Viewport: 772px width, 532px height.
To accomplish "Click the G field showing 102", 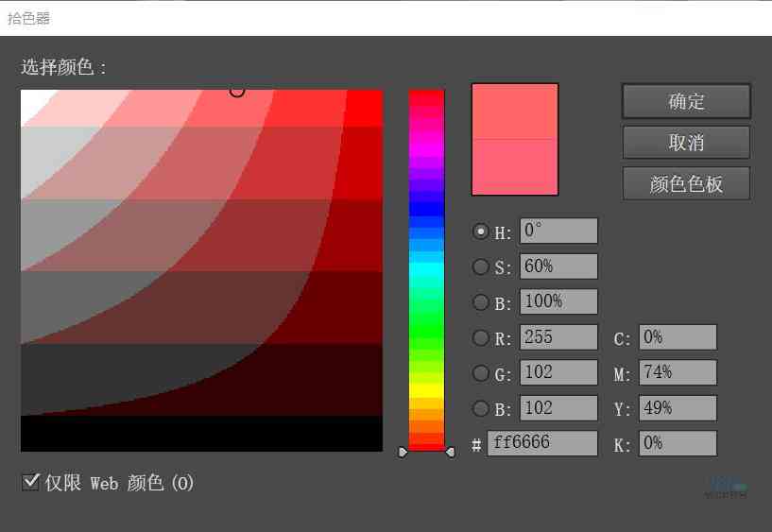I will (x=558, y=372).
